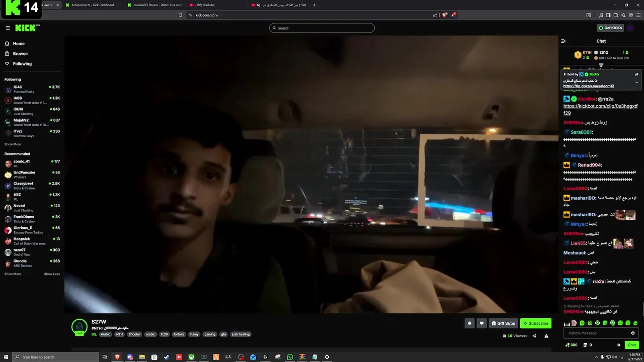The width and height of the screenshot is (644, 362).
Task: Open followed channel ITvrz
Action: click(32, 133)
